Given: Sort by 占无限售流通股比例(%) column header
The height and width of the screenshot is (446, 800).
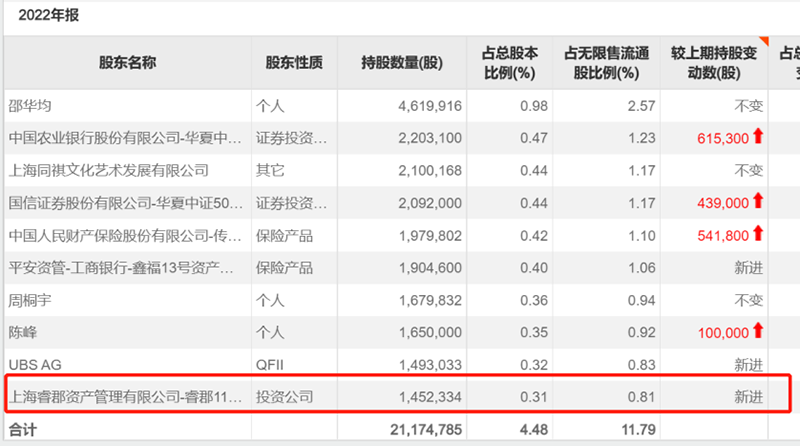Looking at the screenshot, I should (x=607, y=63).
